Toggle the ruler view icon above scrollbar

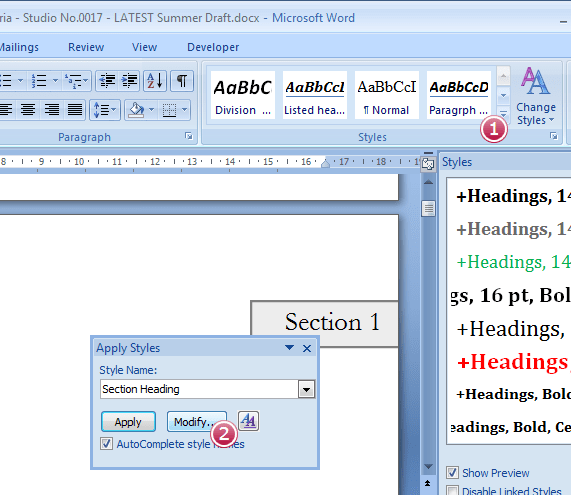(x=428, y=164)
